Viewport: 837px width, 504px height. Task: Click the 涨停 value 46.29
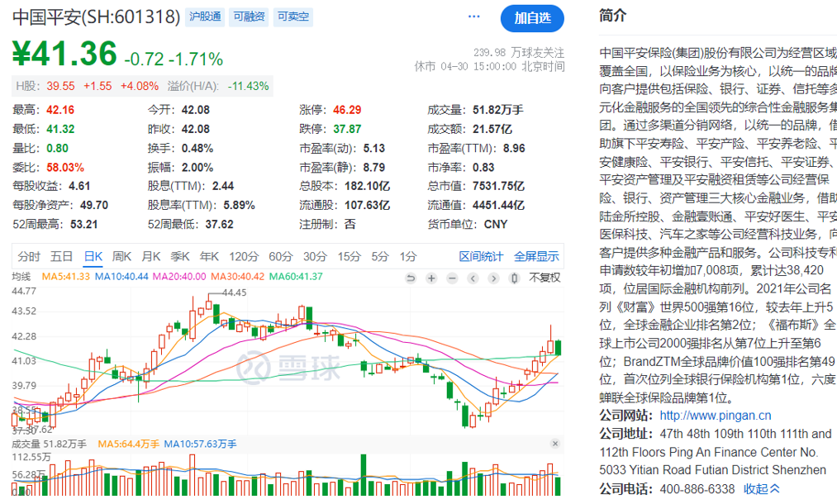[x=347, y=110]
